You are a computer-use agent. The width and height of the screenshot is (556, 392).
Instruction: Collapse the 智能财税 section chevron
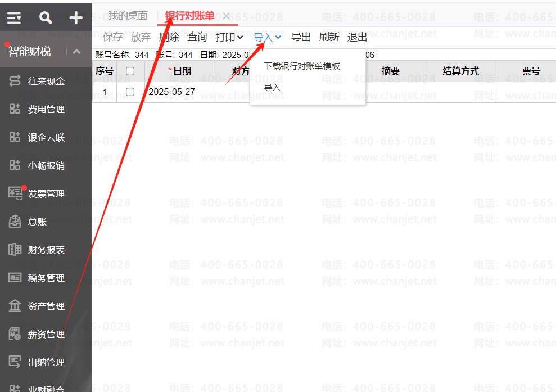(77, 52)
